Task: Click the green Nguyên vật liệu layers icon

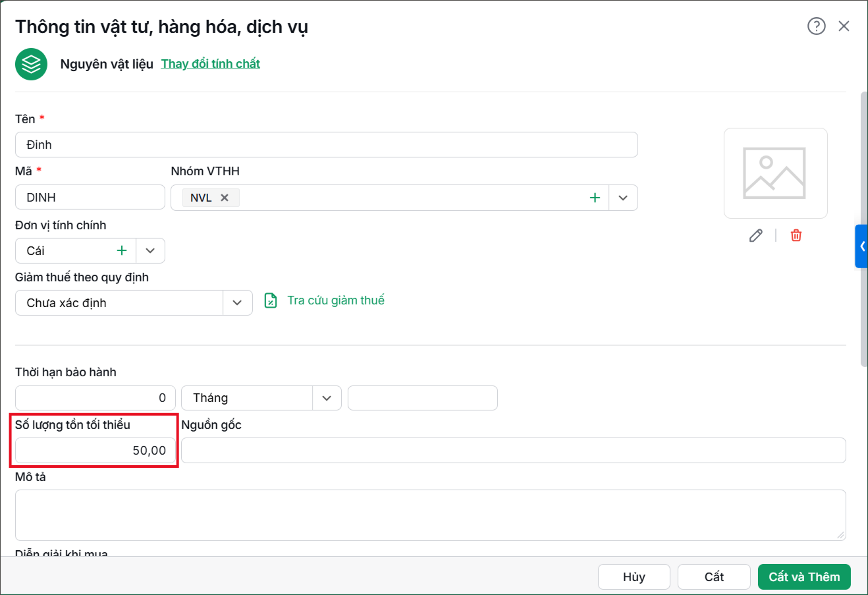Action: [x=32, y=64]
